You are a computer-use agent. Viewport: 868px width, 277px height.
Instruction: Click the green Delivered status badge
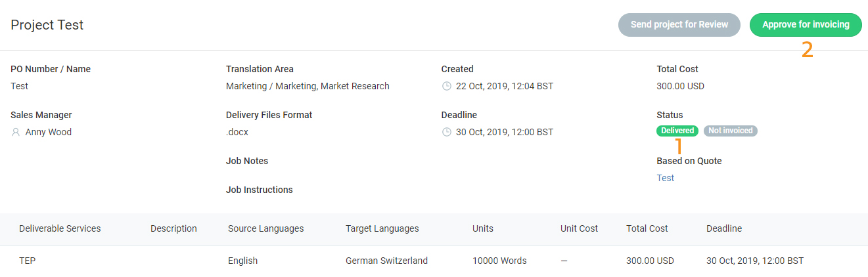coord(677,131)
